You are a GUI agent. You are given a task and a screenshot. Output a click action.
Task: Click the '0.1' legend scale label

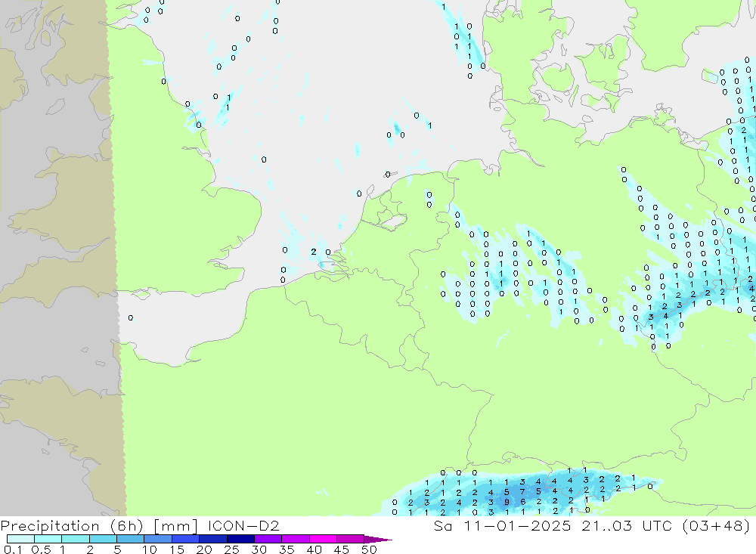pos(13,549)
